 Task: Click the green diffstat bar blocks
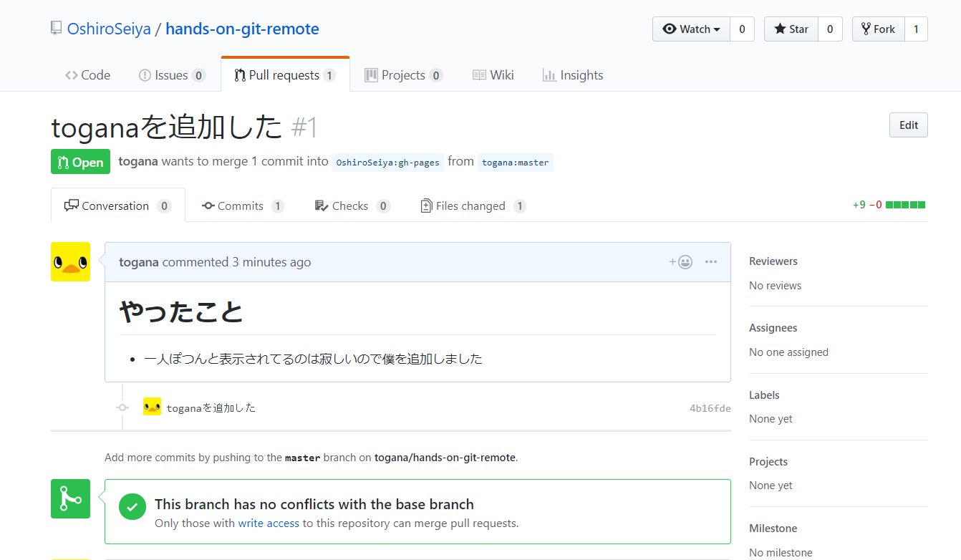pyautogui.click(x=905, y=205)
